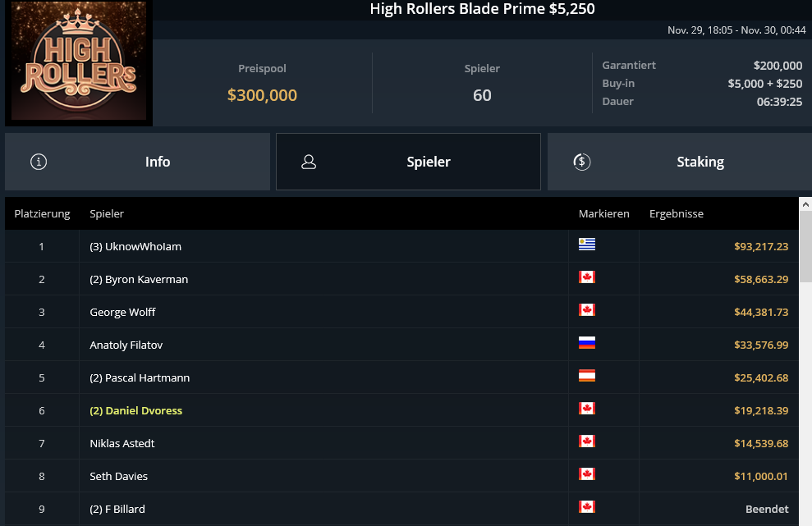Click the scrollbar up arrow
The image size is (812, 526).
point(805,204)
